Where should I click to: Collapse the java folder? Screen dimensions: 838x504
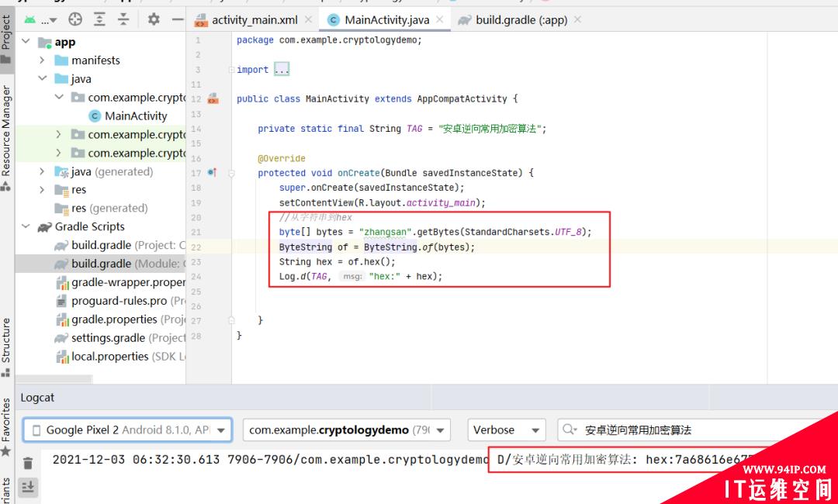click(x=42, y=78)
